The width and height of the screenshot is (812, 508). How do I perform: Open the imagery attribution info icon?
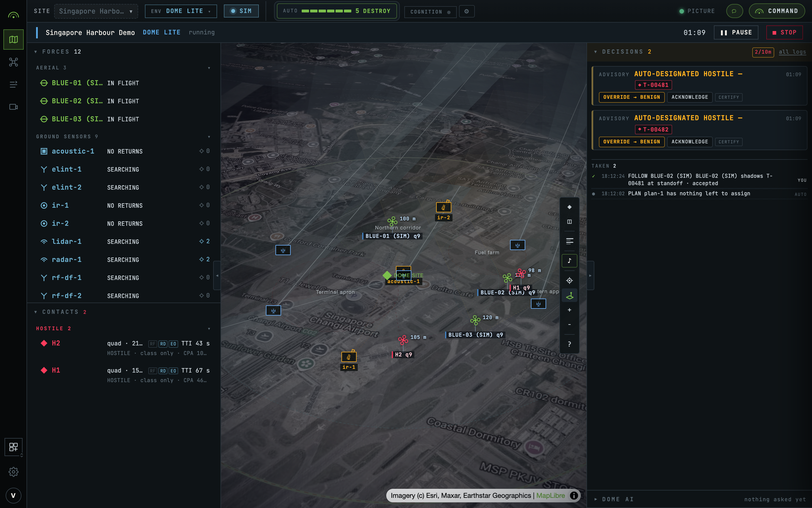point(574,496)
